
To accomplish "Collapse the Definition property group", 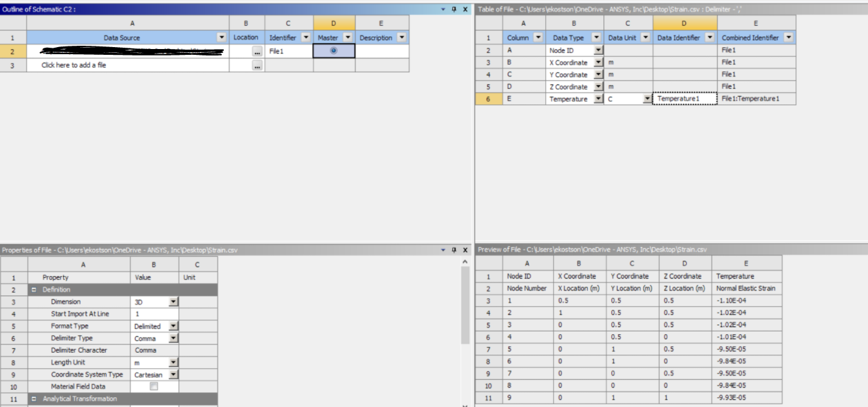I will tap(34, 290).
